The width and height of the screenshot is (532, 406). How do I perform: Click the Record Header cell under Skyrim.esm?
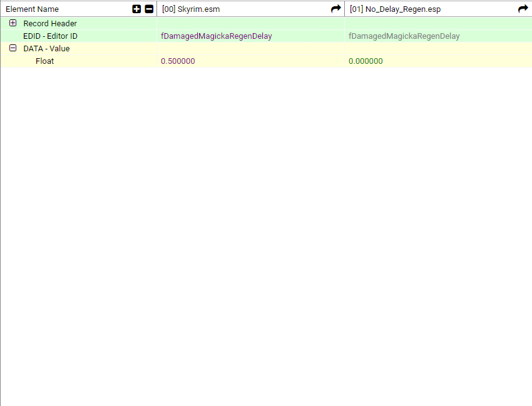pyautogui.click(x=250, y=24)
